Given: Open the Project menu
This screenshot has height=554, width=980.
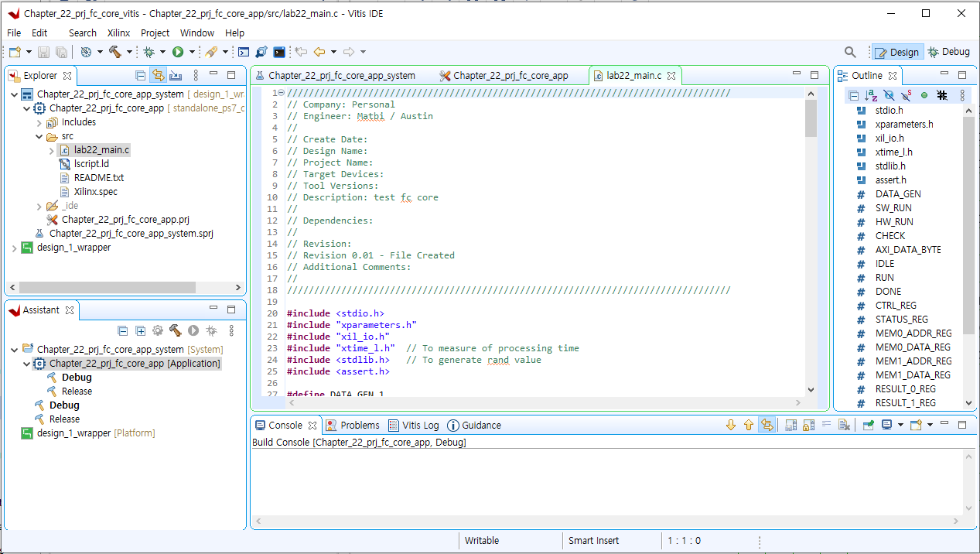Looking at the screenshot, I should [155, 32].
